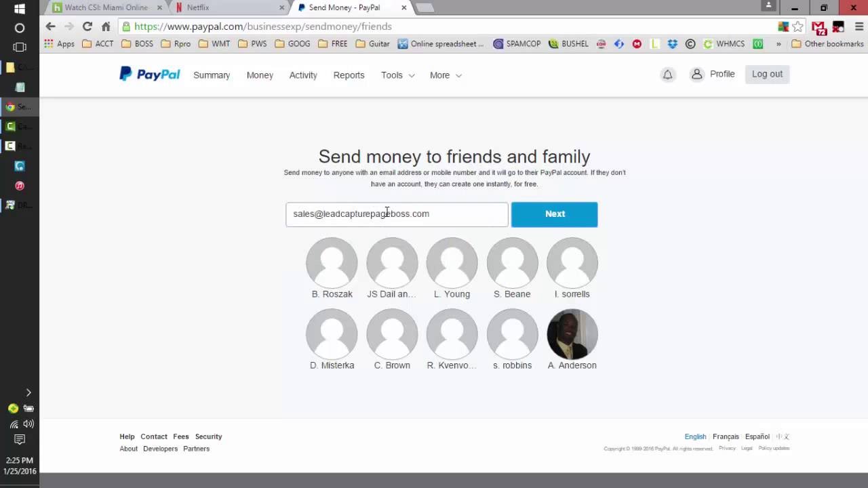The image size is (868, 488).
Task: Click the Windows Start button
Action: point(20,9)
